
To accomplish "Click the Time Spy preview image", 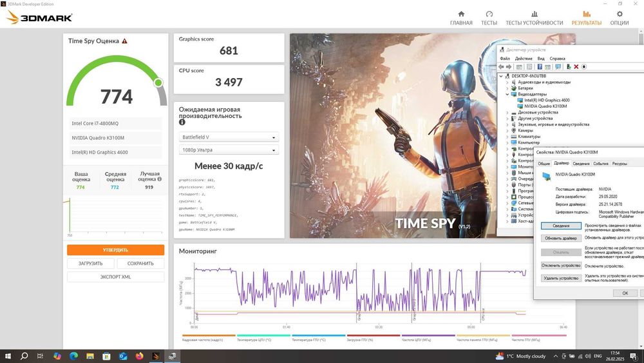I will point(393,135).
